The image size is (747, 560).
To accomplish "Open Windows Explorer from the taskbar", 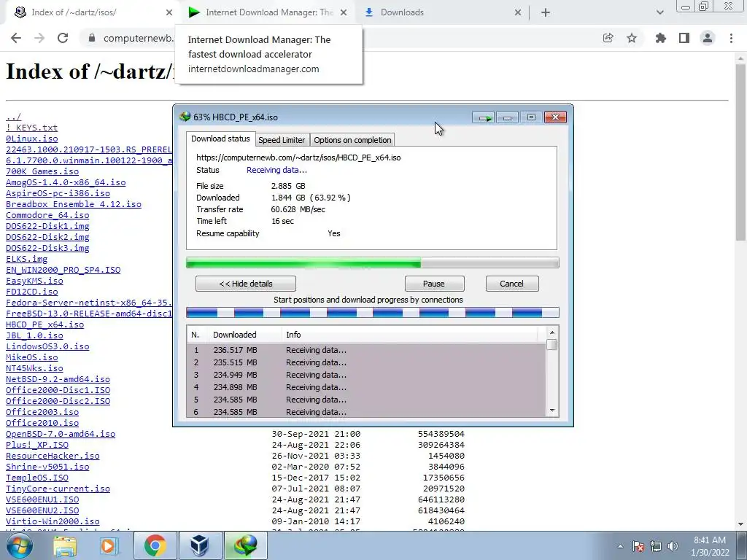I will 65,545.
